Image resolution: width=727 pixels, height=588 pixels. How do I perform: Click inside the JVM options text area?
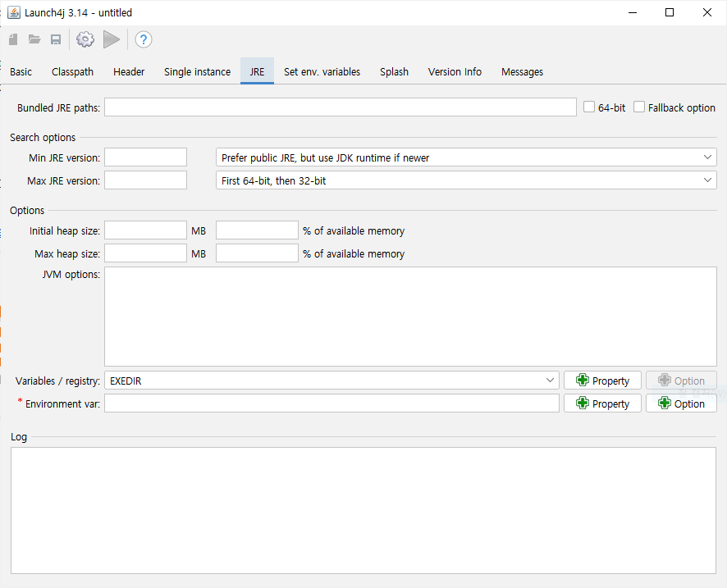(x=410, y=317)
